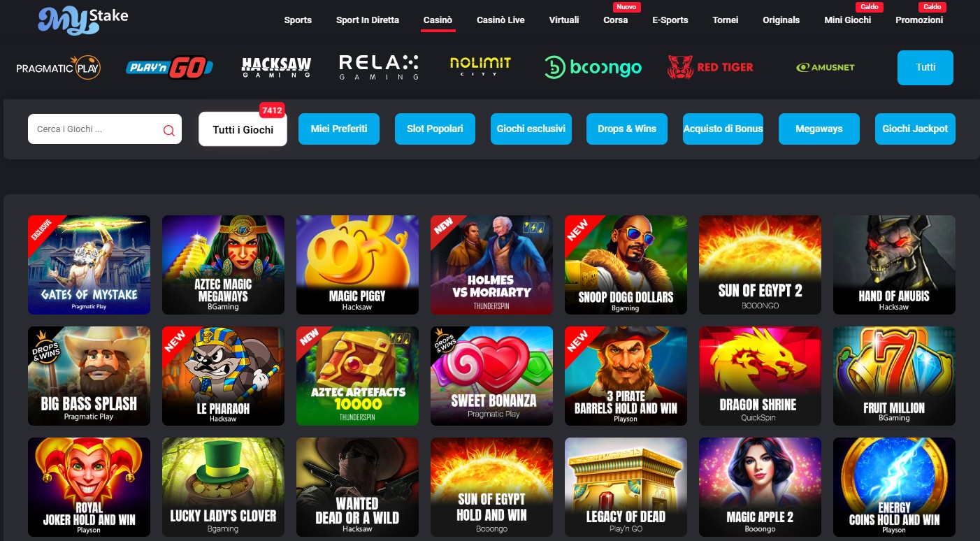Open the Promozioni page
980x541 pixels.
coord(919,20)
